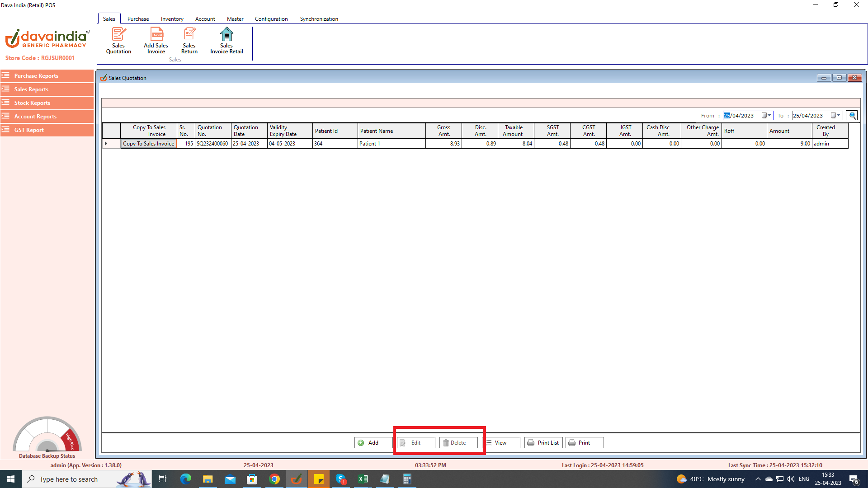The width and height of the screenshot is (868, 488).
Task: Select the row indicator arrow in grid
Action: pos(106,144)
